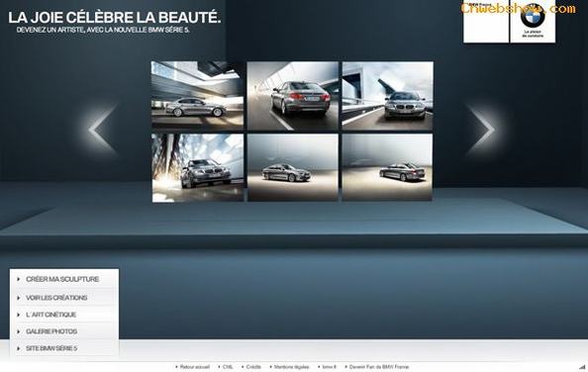Open the Créer ma sculpture menu item
Screen dimensions: 588x372
pos(64,279)
